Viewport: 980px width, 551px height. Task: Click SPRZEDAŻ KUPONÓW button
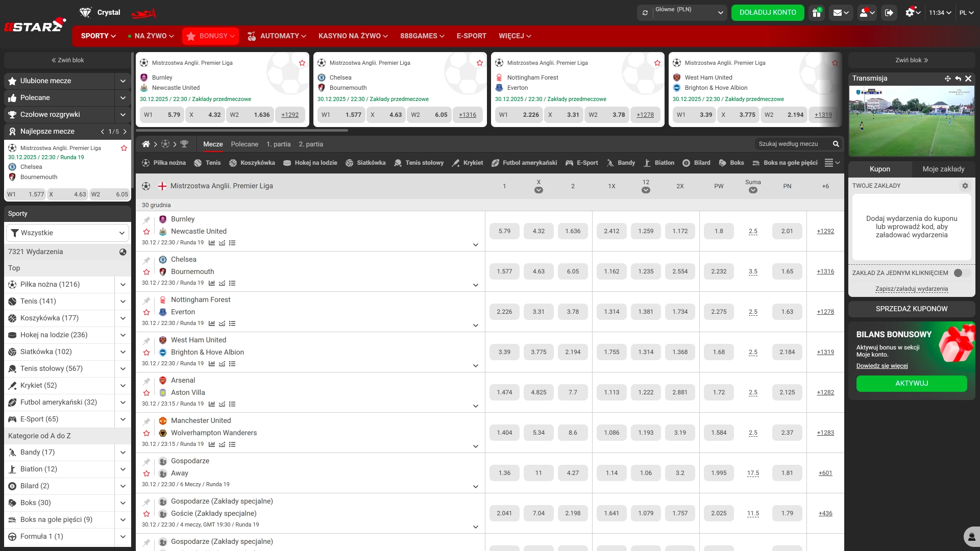click(x=912, y=309)
